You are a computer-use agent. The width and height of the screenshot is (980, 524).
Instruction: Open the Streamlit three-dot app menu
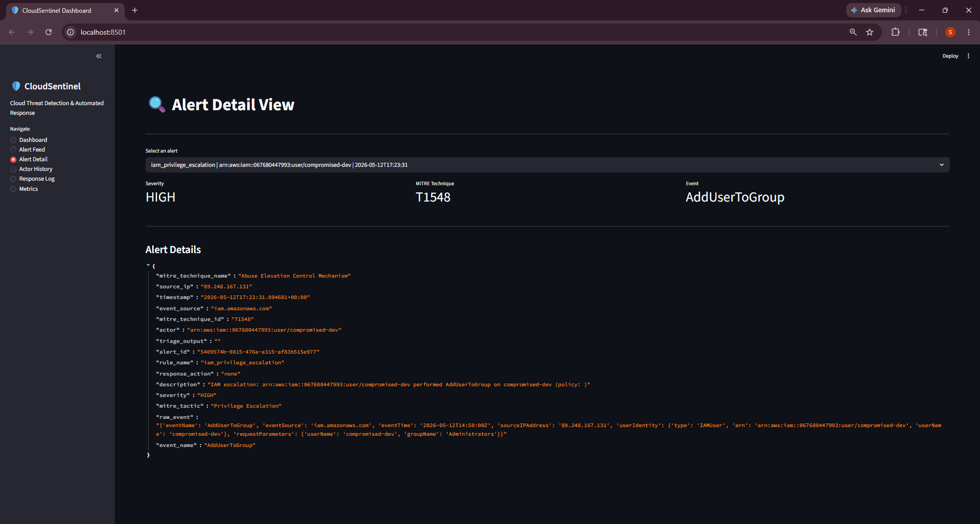click(968, 56)
